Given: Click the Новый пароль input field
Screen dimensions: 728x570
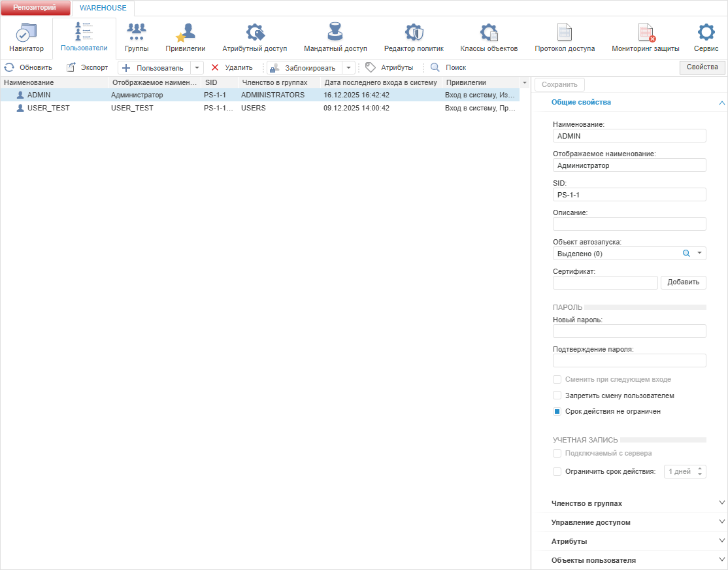Looking at the screenshot, I should click(629, 331).
